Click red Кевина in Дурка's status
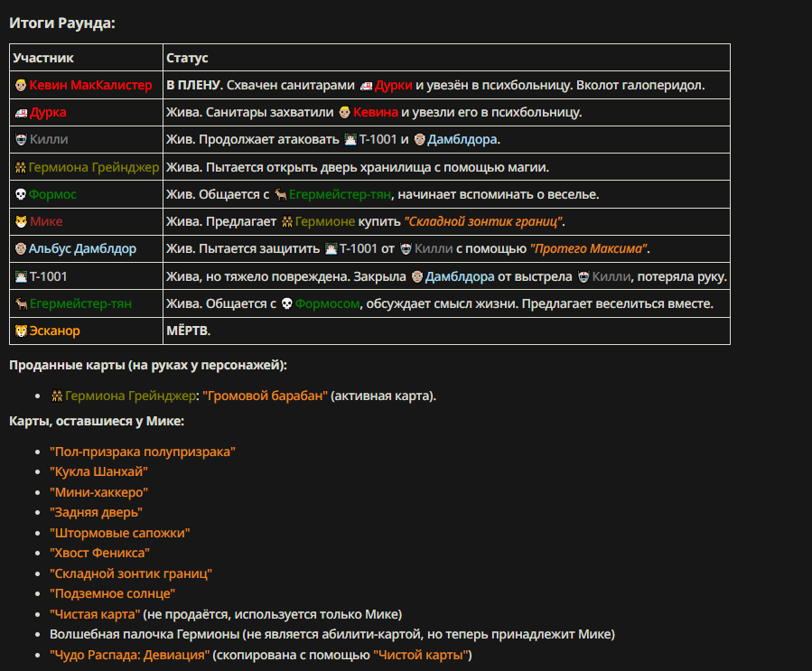 click(x=376, y=112)
